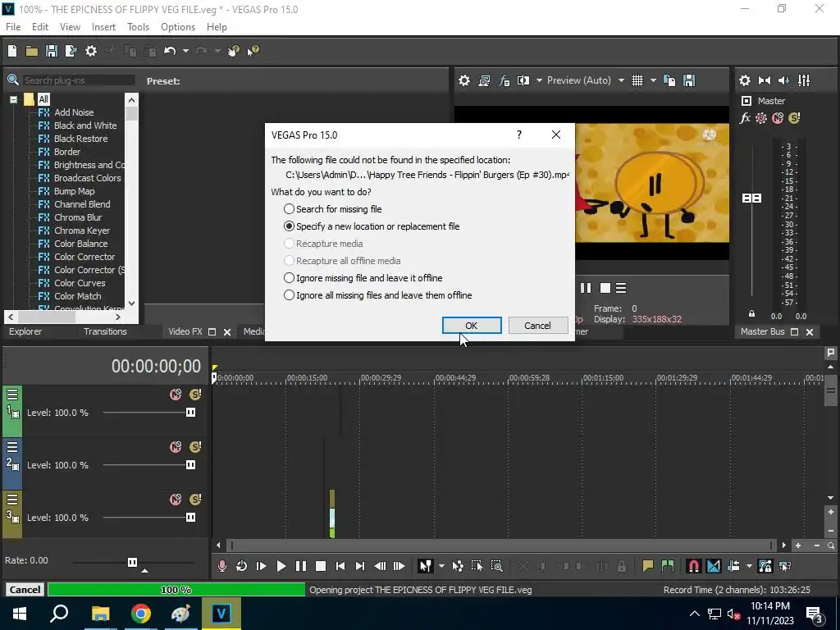The width and height of the screenshot is (840, 630).
Task: Click the Master FX icon
Action: pyautogui.click(x=745, y=118)
